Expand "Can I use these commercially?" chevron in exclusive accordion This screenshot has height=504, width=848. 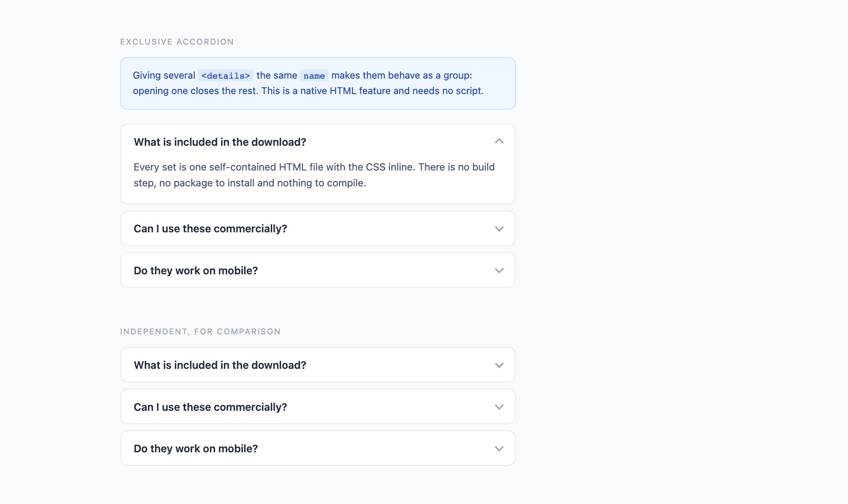[x=499, y=229]
